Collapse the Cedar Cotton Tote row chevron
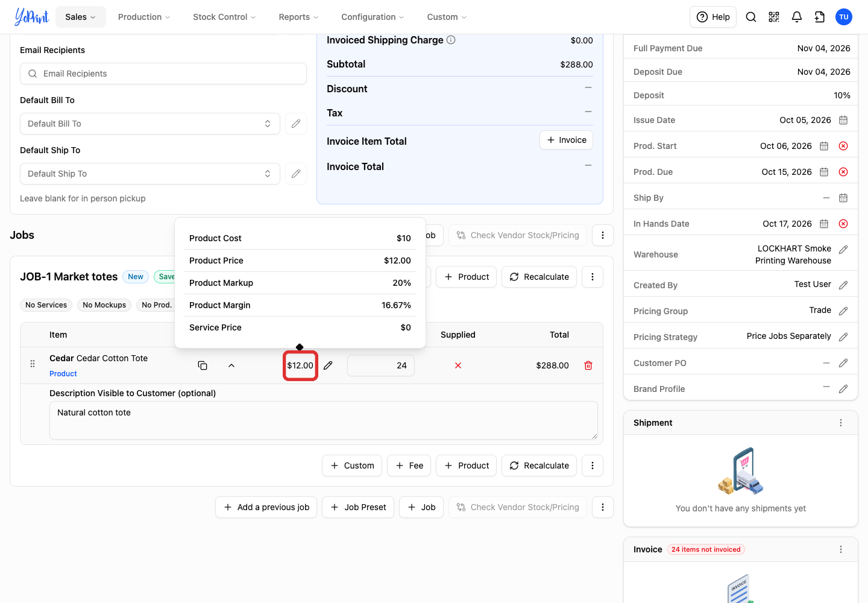 231,365
